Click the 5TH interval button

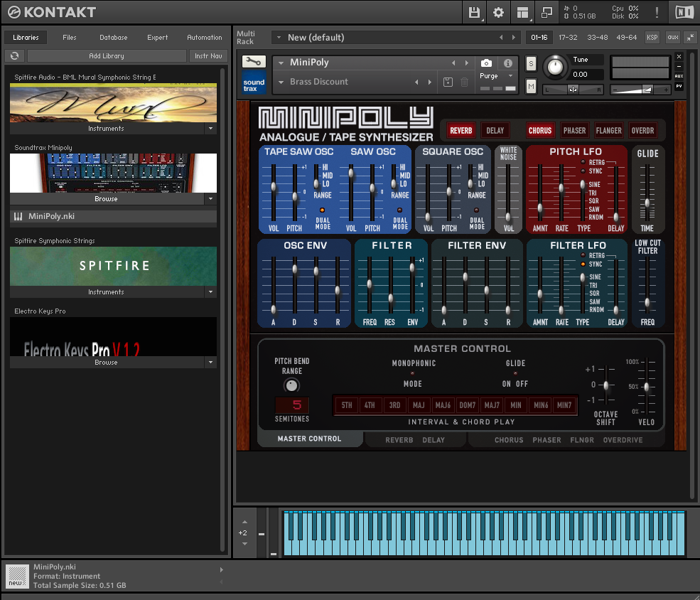coord(346,405)
